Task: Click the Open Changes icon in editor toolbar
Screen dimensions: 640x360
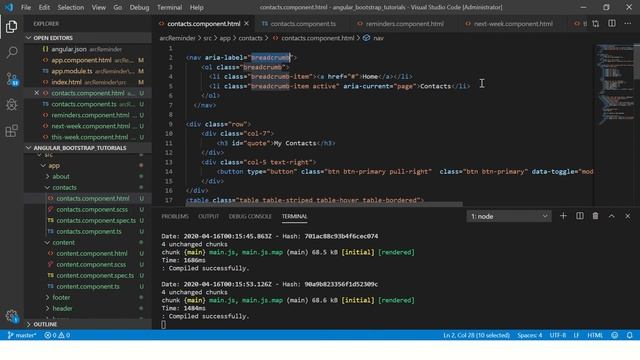Action: tap(596, 24)
